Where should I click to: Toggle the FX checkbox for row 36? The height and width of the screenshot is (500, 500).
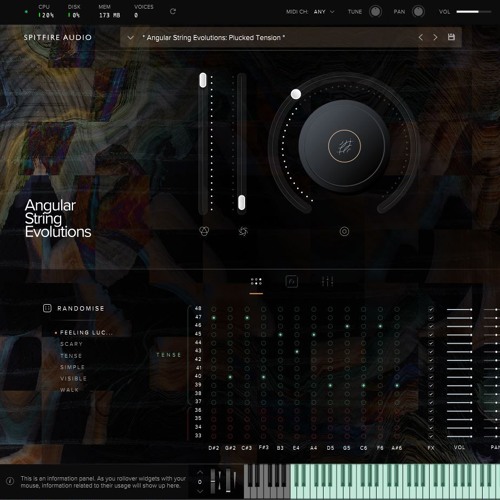[x=431, y=411]
